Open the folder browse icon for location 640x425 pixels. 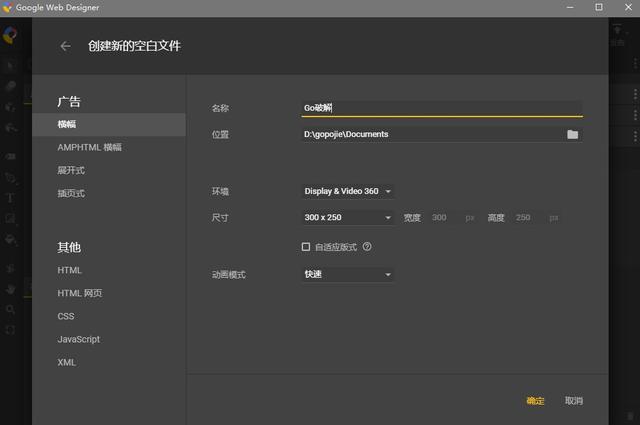click(572, 134)
